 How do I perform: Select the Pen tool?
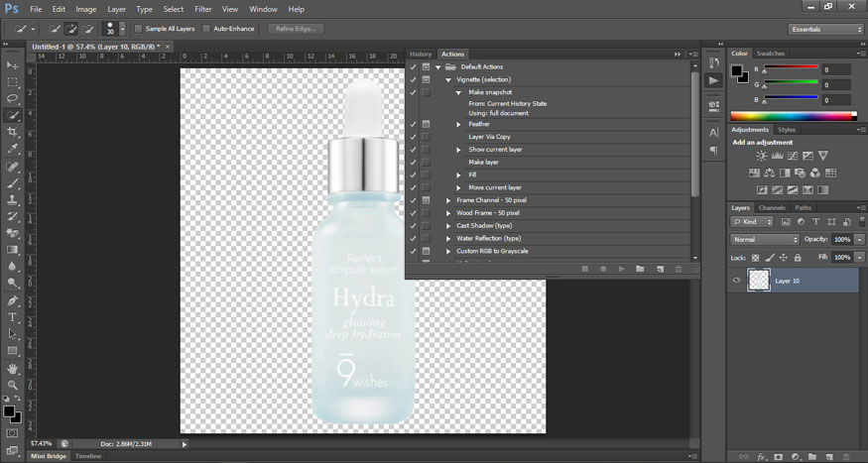(13, 300)
